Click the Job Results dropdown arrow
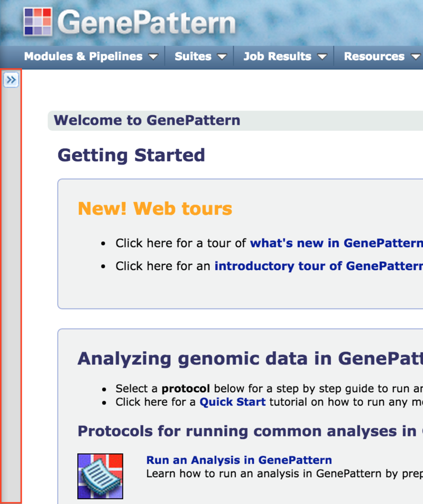This screenshot has height=504, width=423. (x=322, y=57)
